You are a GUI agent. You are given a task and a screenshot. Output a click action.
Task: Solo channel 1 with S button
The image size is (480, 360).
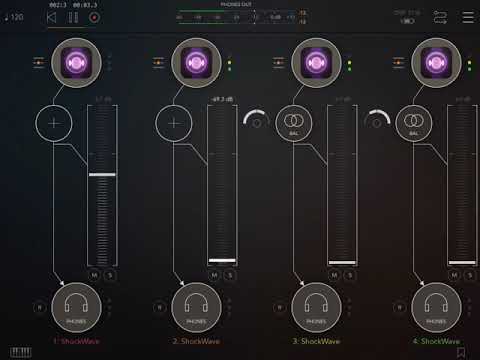(x=110, y=275)
